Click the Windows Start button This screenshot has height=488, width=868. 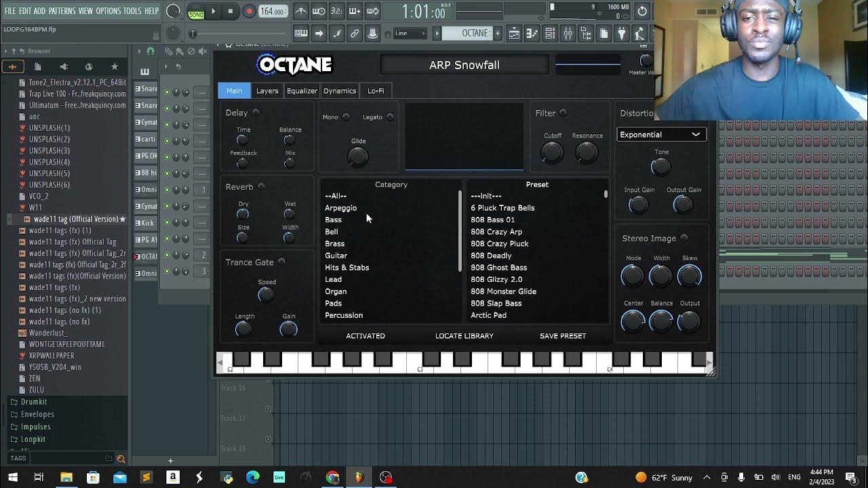click(x=12, y=477)
